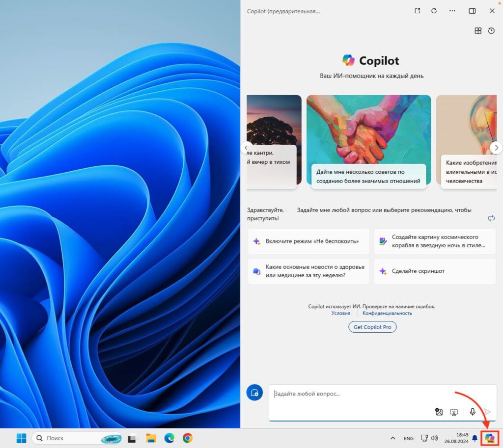Open the plugins icon
Image resolution: width=503 pixels, height=448 pixels.
tap(478, 30)
